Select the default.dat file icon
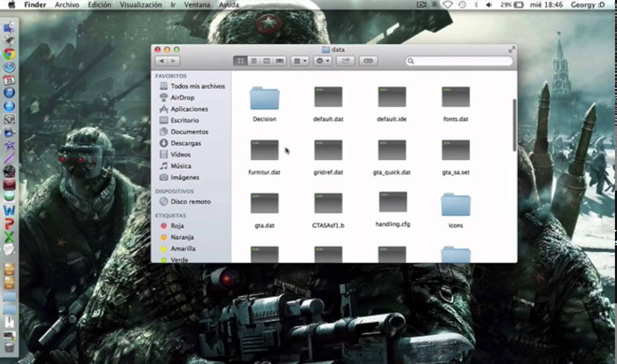Screen dimensions: 617x364 (328, 97)
